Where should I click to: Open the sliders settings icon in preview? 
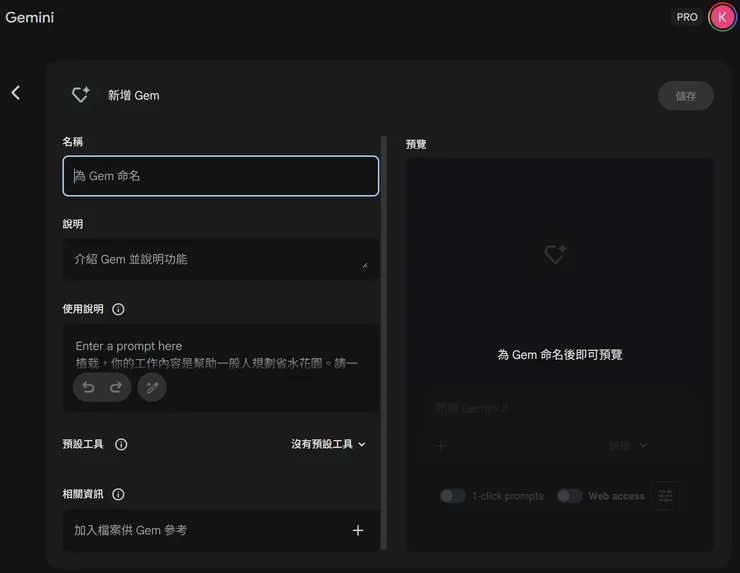click(665, 496)
